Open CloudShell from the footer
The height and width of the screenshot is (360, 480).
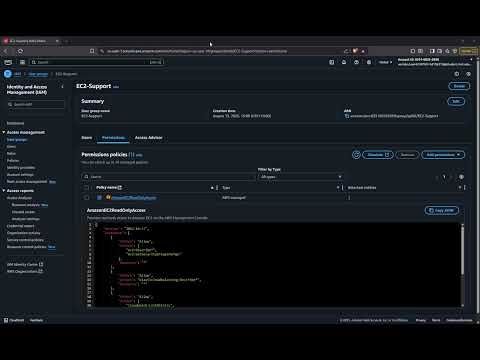tap(14, 320)
